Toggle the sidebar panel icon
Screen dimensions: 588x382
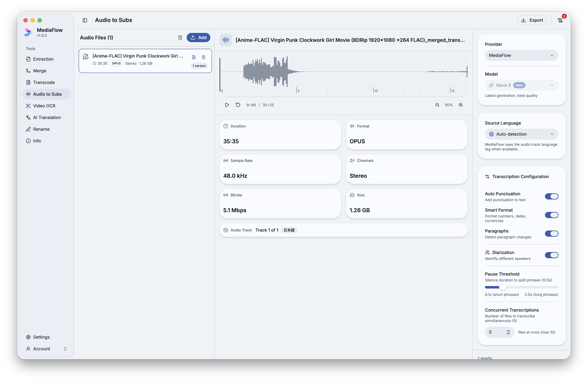(x=85, y=20)
